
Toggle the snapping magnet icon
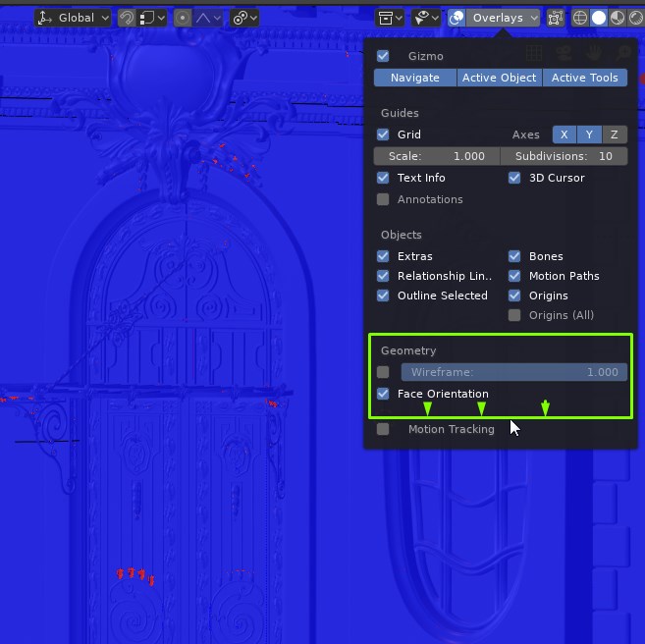coord(127,18)
